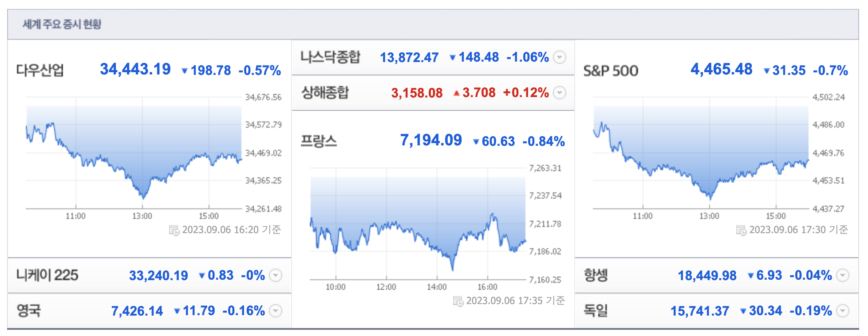Click the clock icon under S&P 500 chart
This screenshot has width=868, height=336.
741,230
